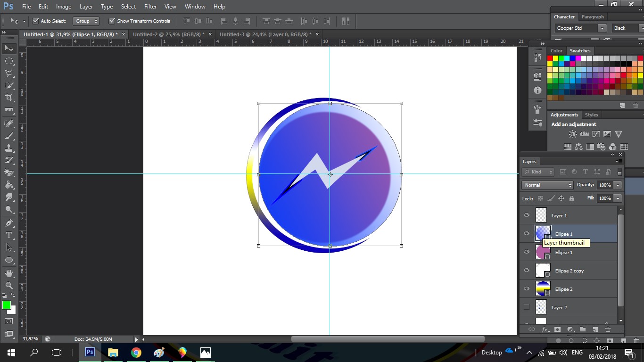Pick the yellow swatch in Swatches top row
This screenshot has height=362, width=644.
(x=555, y=58)
